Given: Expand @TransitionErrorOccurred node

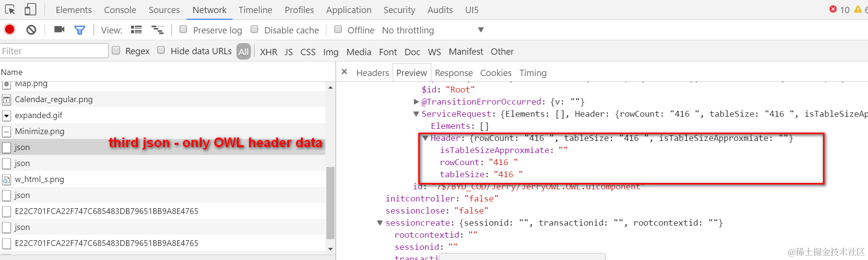Looking at the screenshot, I should point(416,102).
